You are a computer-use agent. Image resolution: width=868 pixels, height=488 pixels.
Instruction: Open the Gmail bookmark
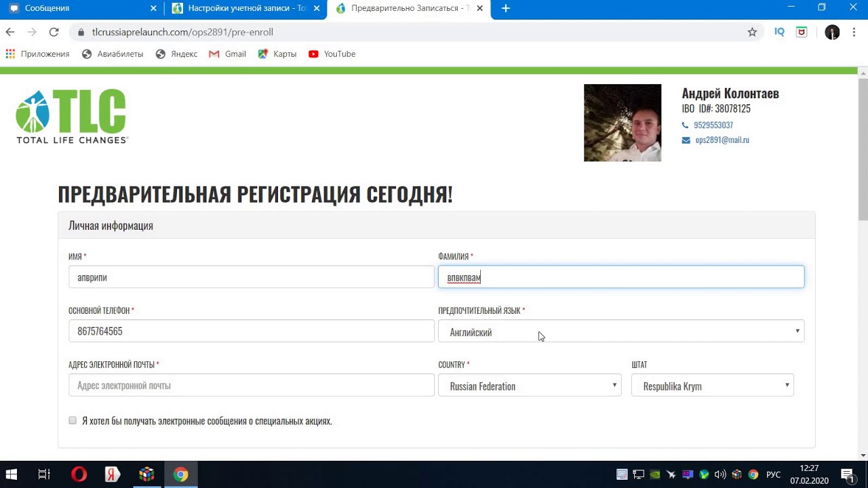click(227, 54)
